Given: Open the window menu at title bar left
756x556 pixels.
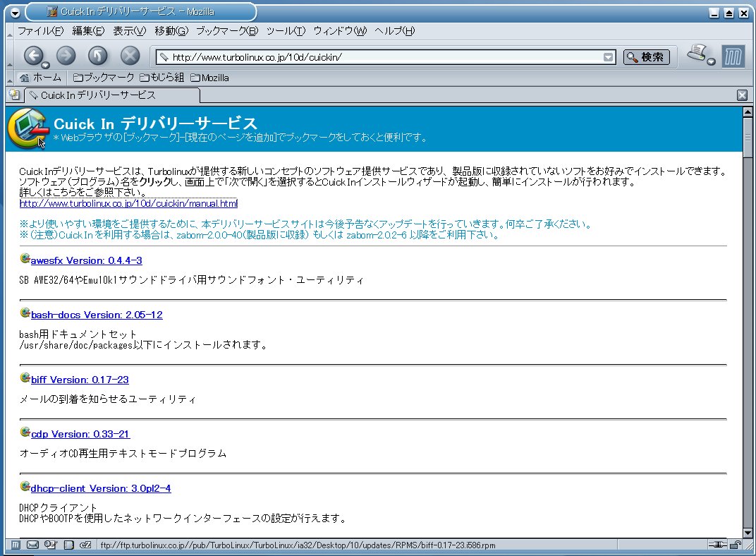Looking at the screenshot, I should pyautogui.click(x=15, y=13).
